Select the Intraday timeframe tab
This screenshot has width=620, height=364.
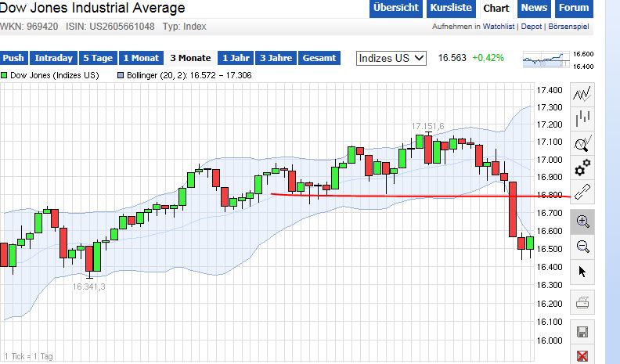(55, 58)
